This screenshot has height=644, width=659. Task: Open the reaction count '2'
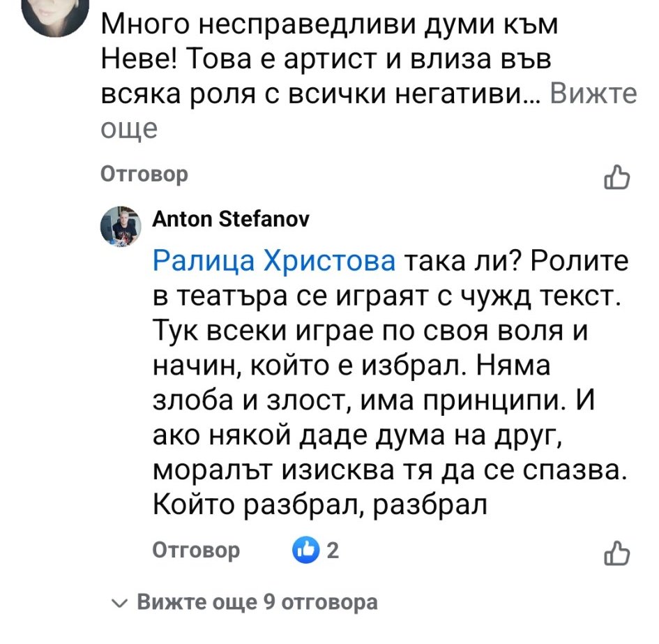click(x=333, y=551)
